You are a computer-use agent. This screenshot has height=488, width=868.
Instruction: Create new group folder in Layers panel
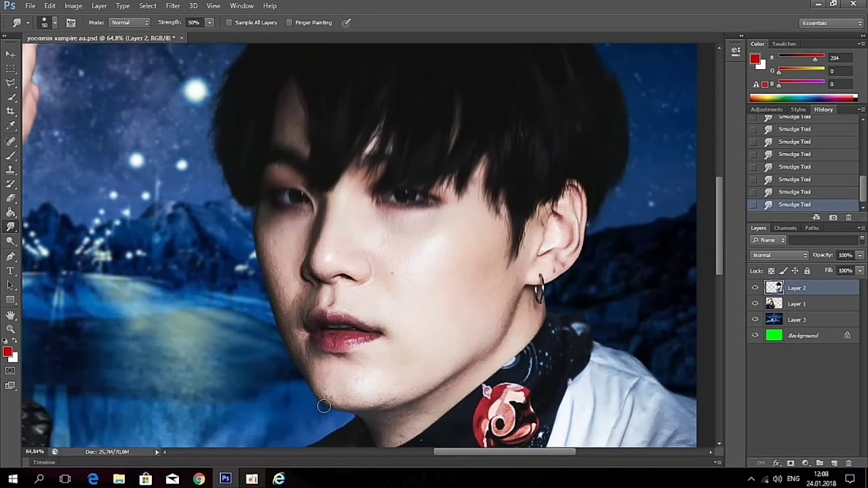(819, 463)
